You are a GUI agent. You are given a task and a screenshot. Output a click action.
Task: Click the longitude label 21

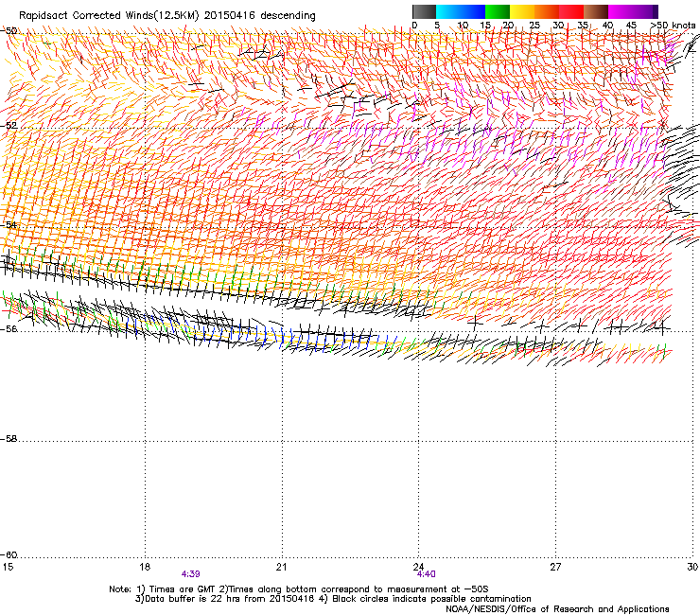point(281,567)
